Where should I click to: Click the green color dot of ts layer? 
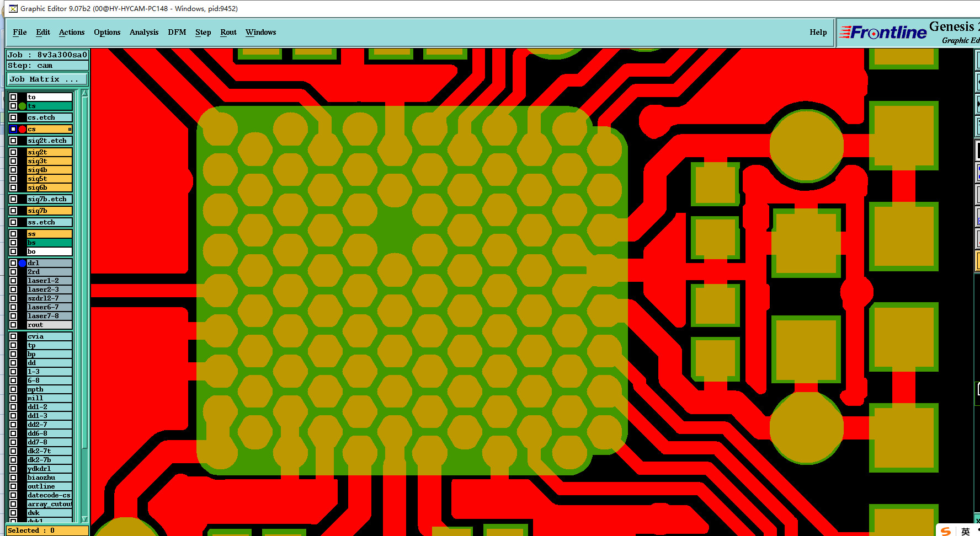point(22,106)
